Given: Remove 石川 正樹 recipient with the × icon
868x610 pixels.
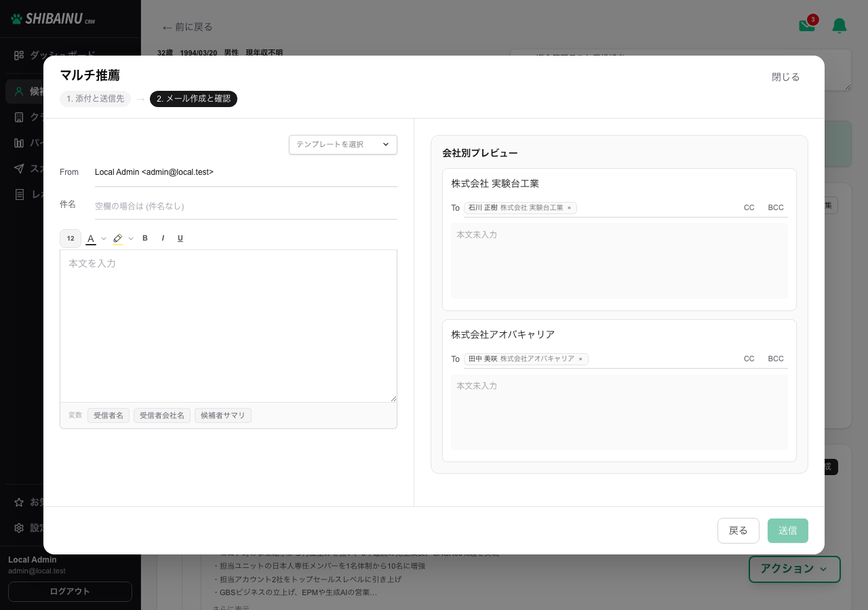Looking at the screenshot, I should point(569,208).
